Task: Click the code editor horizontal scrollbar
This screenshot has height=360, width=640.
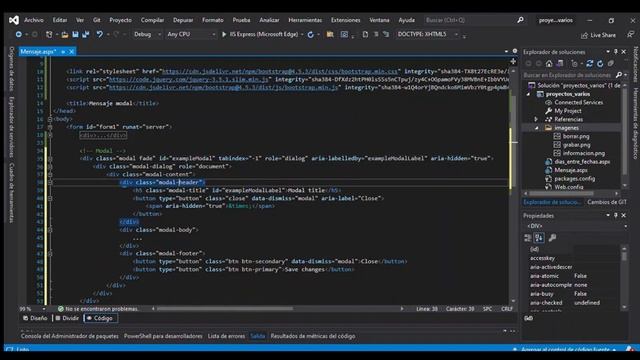Action: [224, 309]
